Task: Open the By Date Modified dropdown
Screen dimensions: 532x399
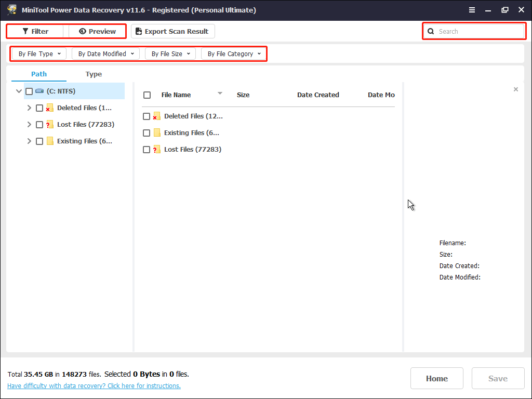Action: [106, 54]
